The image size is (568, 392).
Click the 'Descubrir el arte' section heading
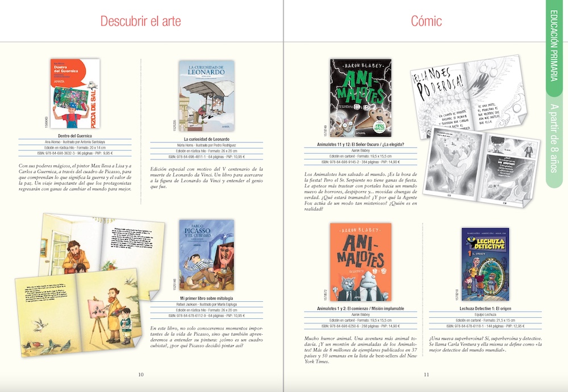pyautogui.click(x=140, y=21)
